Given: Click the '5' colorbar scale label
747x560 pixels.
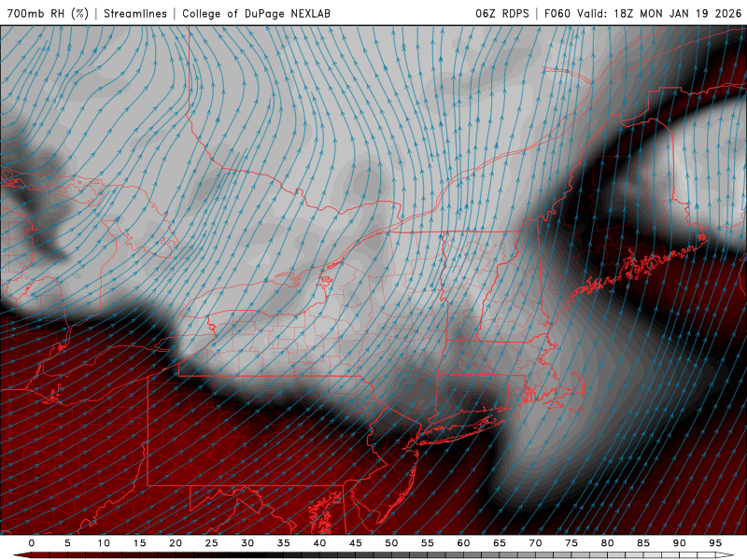Looking at the screenshot, I should [67, 543].
